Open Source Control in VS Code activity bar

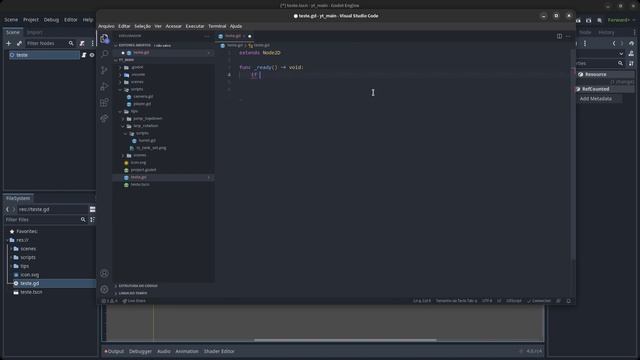(x=104, y=70)
